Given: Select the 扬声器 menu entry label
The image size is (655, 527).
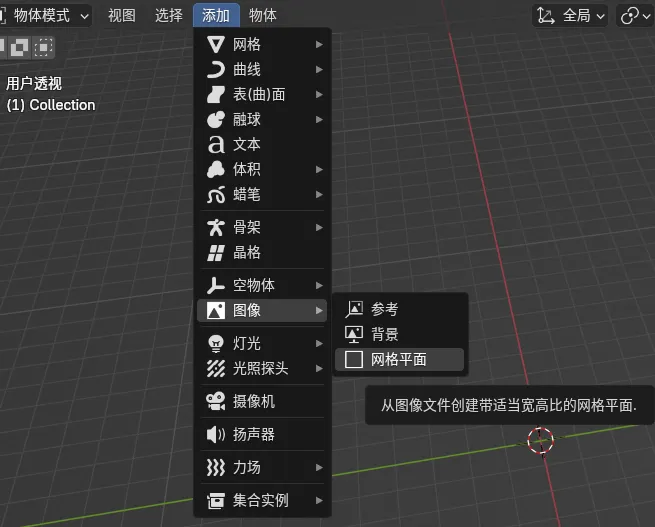Looking at the screenshot, I should click(254, 435).
